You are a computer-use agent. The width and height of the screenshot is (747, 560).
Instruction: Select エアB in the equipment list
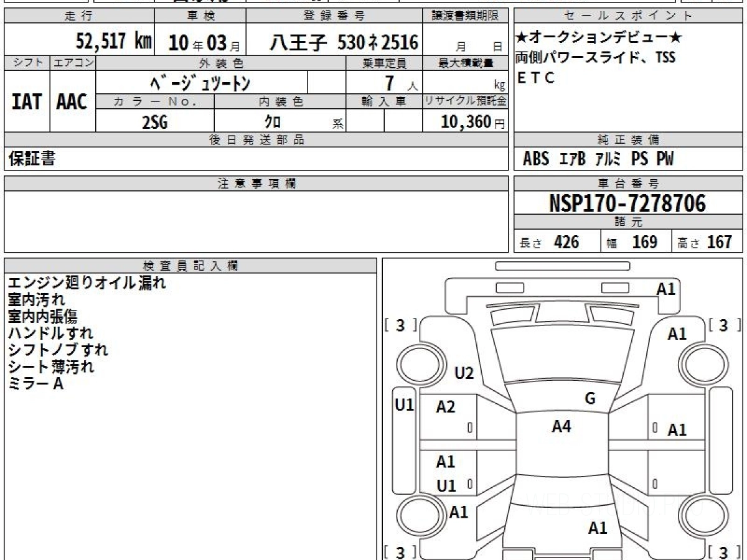572,159
